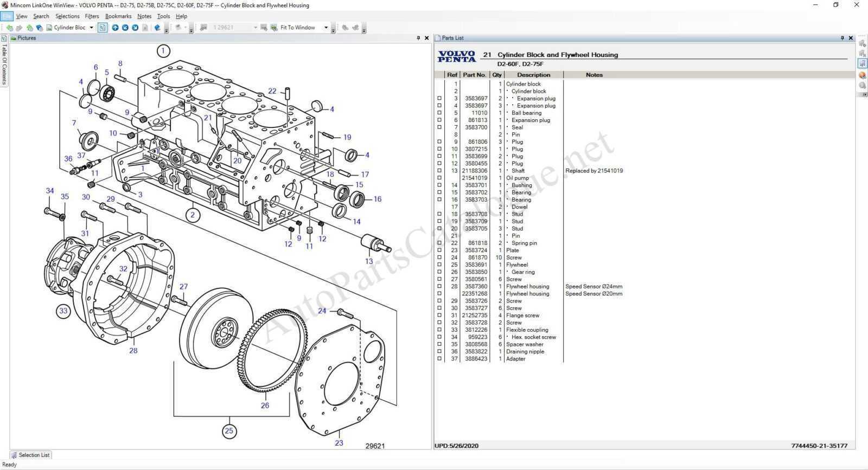This screenshot has height=470, width=868.
Task: Click the blue books toolbar icon
Action: point(39,28)
